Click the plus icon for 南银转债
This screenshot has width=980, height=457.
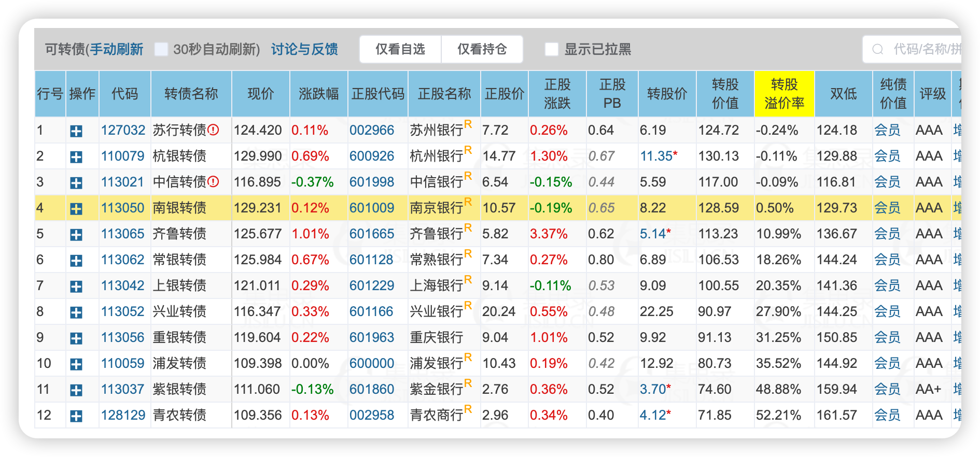click(76, 209)
